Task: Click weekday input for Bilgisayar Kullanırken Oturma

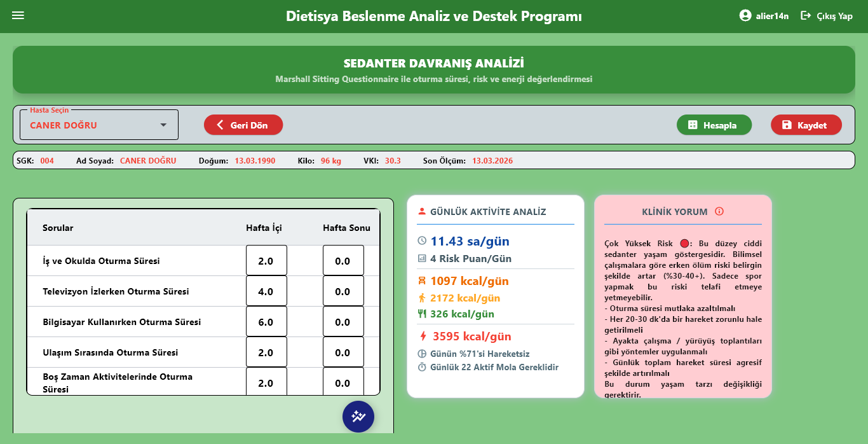Action: pos(266,322)
